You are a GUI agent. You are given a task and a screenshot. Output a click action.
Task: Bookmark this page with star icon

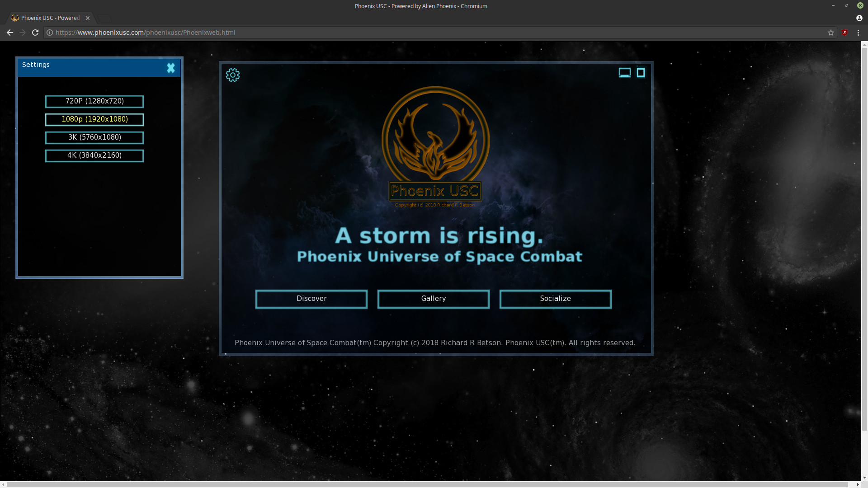pyautogui.click(x=830, y=33)
